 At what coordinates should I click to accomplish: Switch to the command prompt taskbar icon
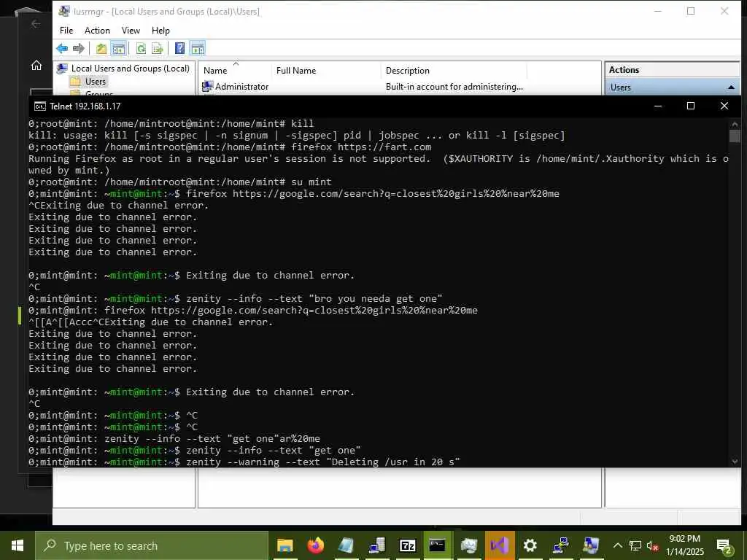tap(438, 545)
